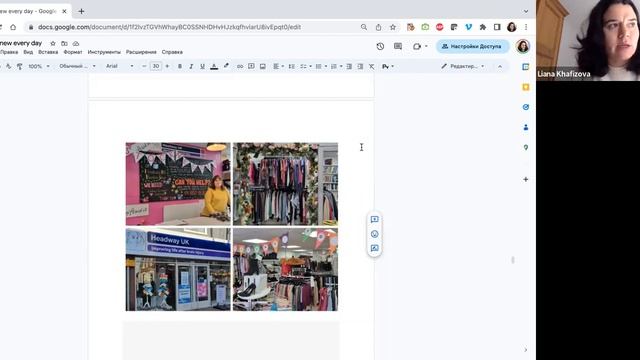
Task: Collapse the menus with the up chevron
Action: (500, 66)
